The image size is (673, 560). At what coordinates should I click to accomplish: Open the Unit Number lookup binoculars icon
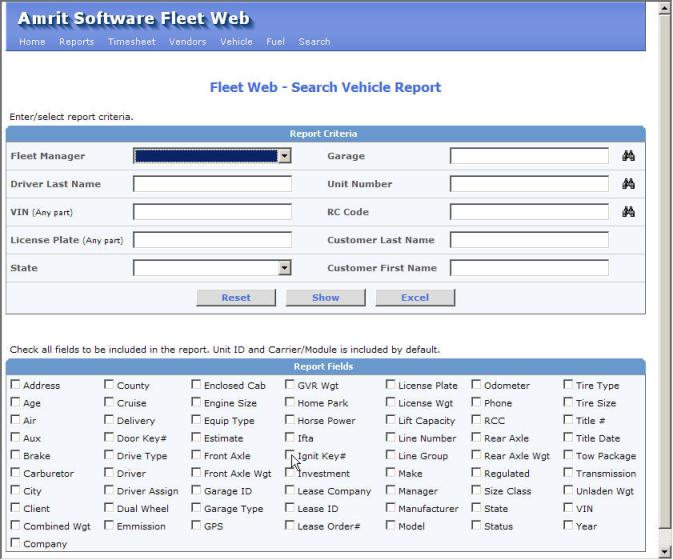pos(628,184)
